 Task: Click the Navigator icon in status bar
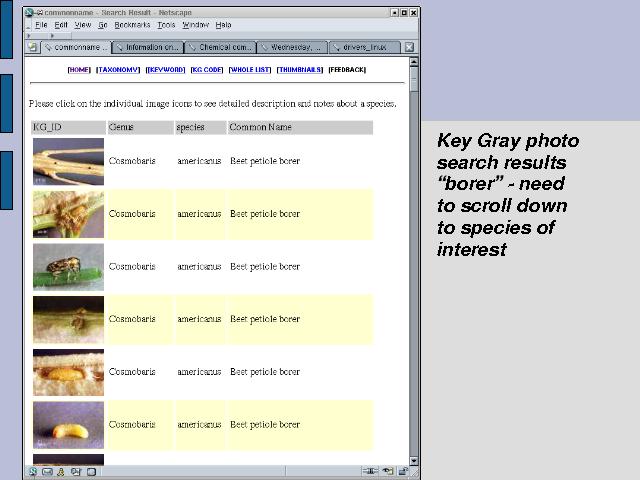[33, 471]
